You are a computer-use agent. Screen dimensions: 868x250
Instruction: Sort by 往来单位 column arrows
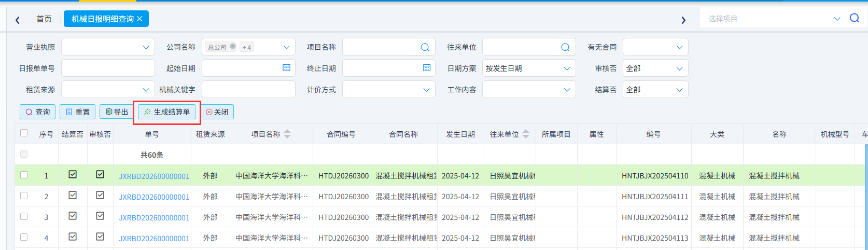pyautogui.click(x=526, y=134)
